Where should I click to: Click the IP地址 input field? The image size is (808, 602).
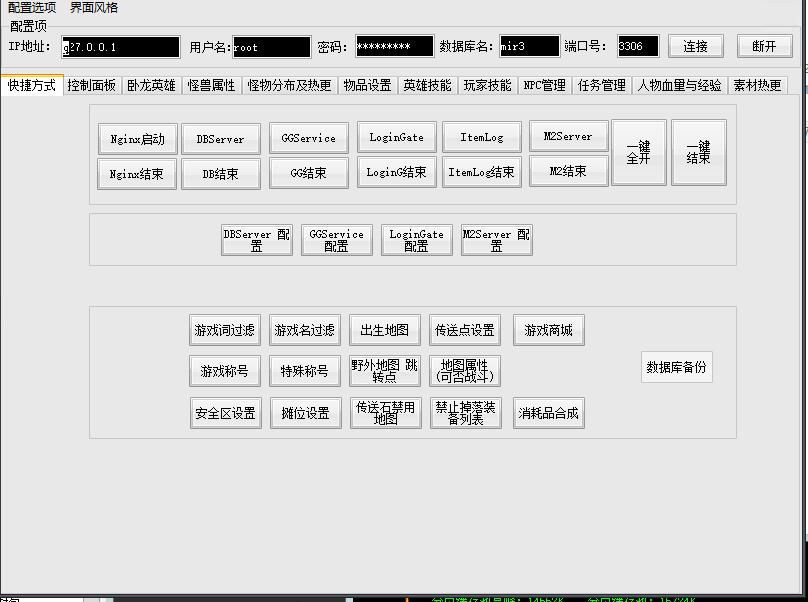click(x=120, y=47)
